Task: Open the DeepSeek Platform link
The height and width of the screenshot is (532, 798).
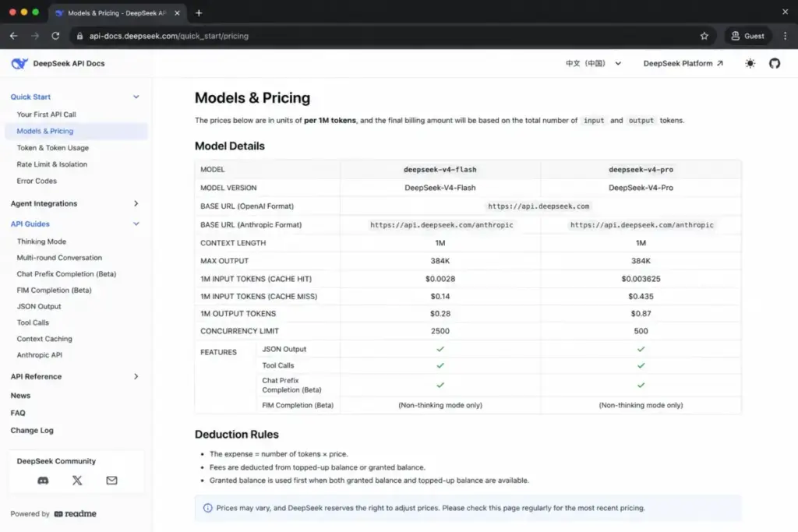Action: click(683, 64)
